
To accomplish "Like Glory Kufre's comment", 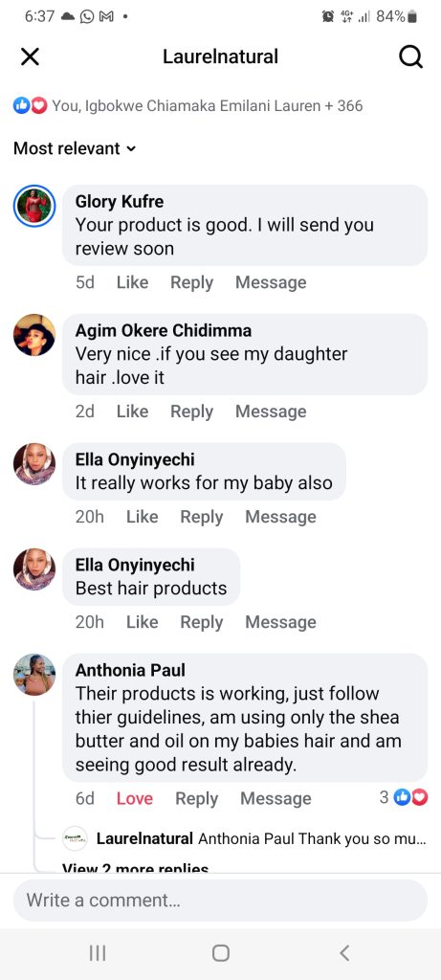I will [x=132, y=282].
